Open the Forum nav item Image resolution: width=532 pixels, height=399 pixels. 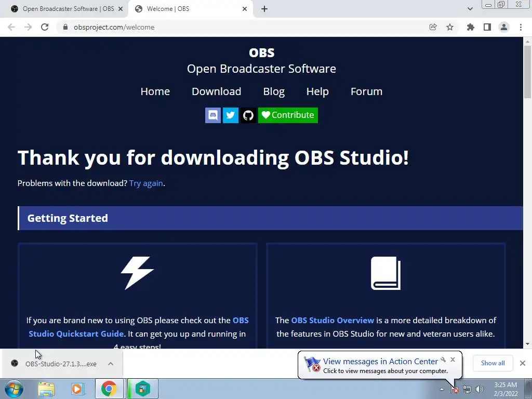point(366,91)
